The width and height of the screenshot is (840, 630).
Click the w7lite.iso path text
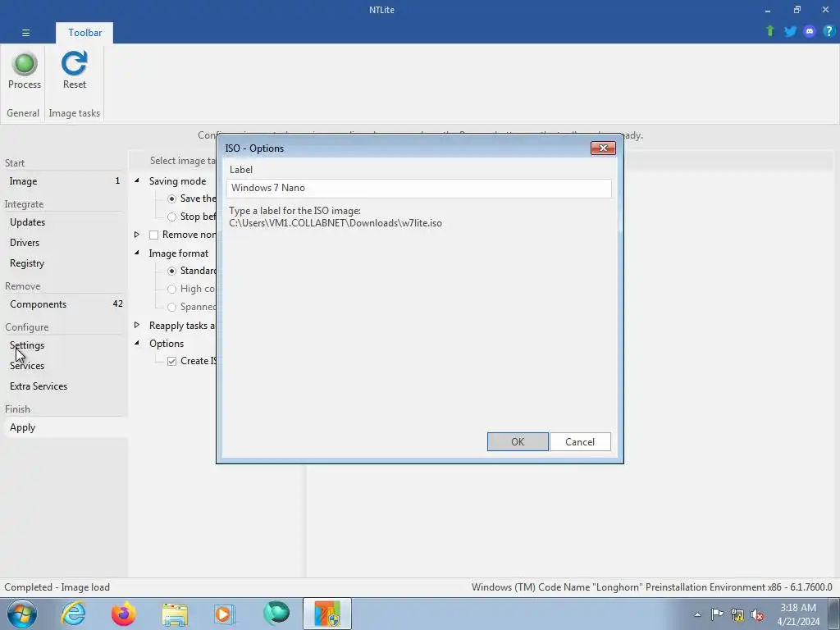pyautogui.click(x=336, y=223)
